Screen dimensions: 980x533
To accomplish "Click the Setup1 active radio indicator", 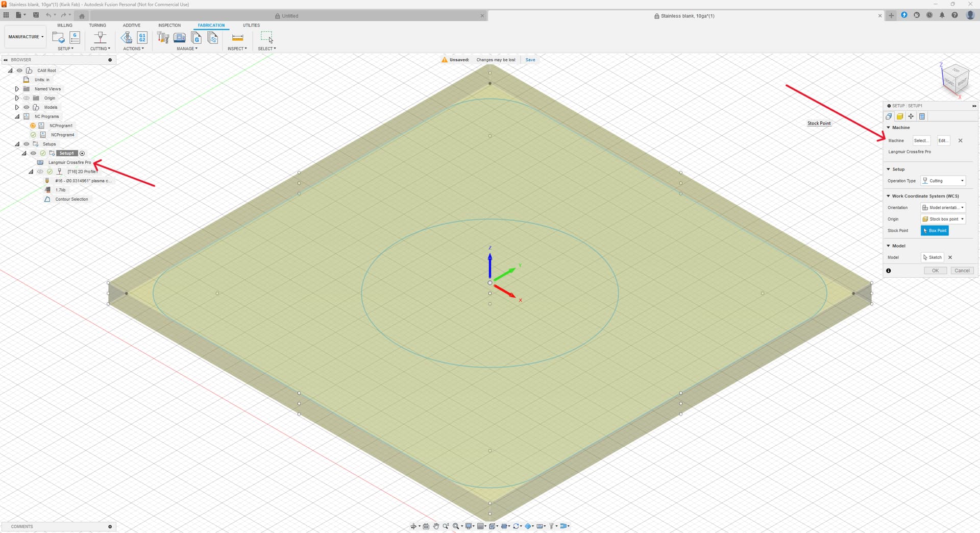I will (x=82, y=153).
